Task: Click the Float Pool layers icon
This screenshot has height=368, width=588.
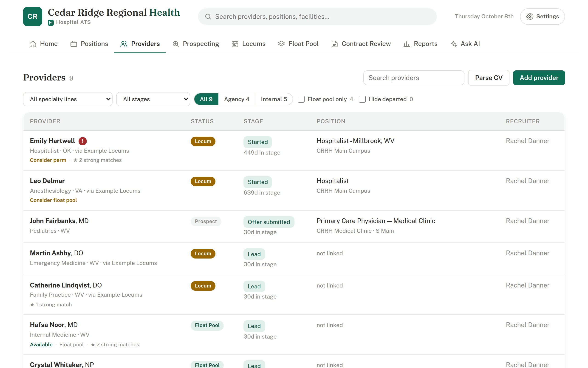Action: pos(281,43)
